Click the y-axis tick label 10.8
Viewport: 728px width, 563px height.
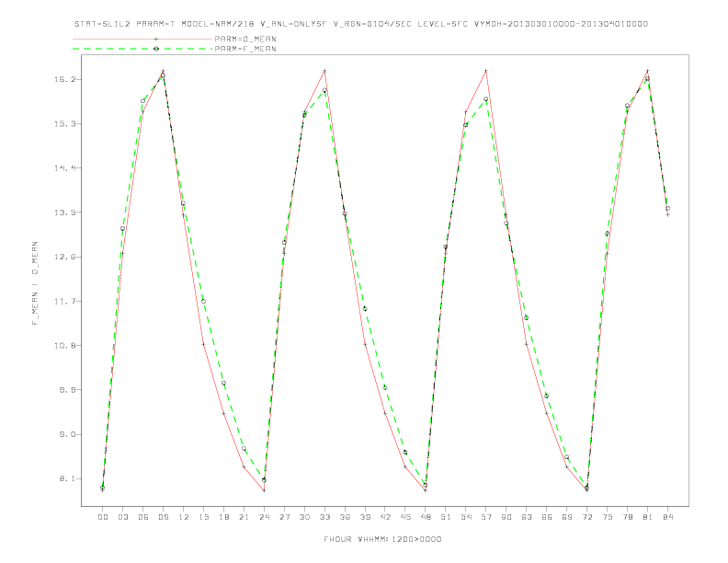click(64, 346)
